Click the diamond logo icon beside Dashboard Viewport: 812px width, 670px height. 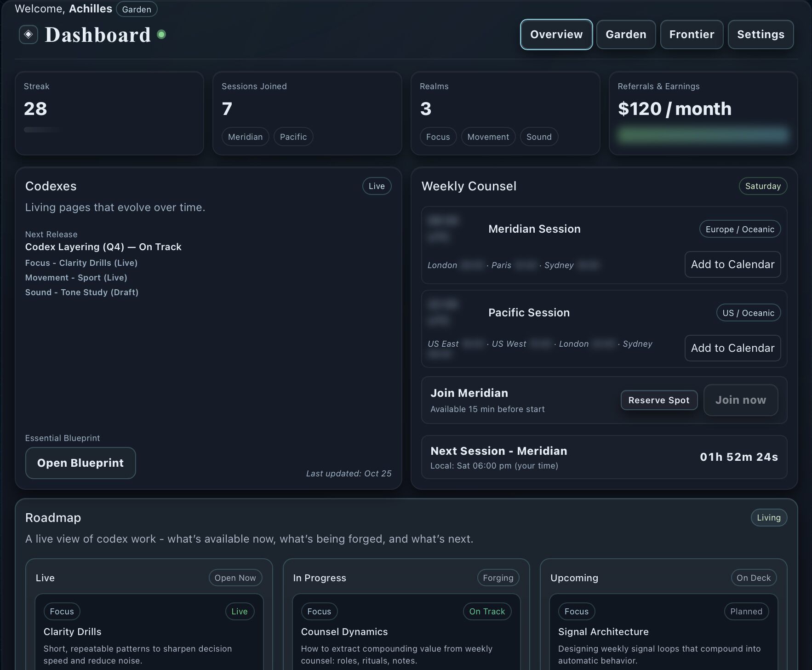point(28,34)
